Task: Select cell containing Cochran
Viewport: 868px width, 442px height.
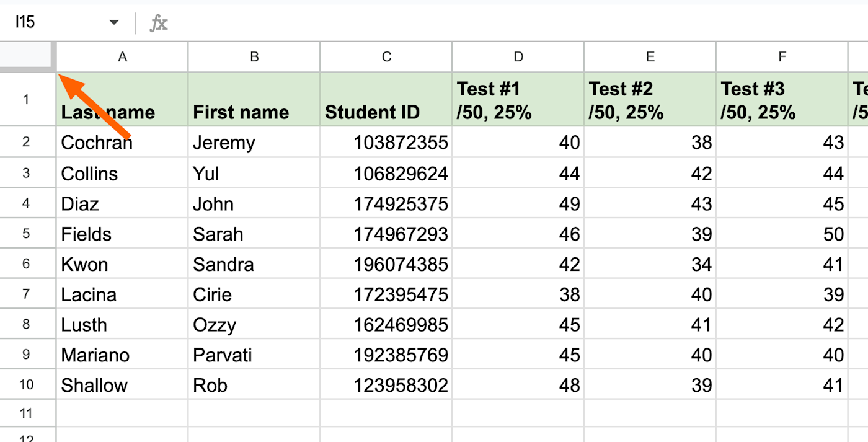Action: pyautogui.click(x=122, y=142)
